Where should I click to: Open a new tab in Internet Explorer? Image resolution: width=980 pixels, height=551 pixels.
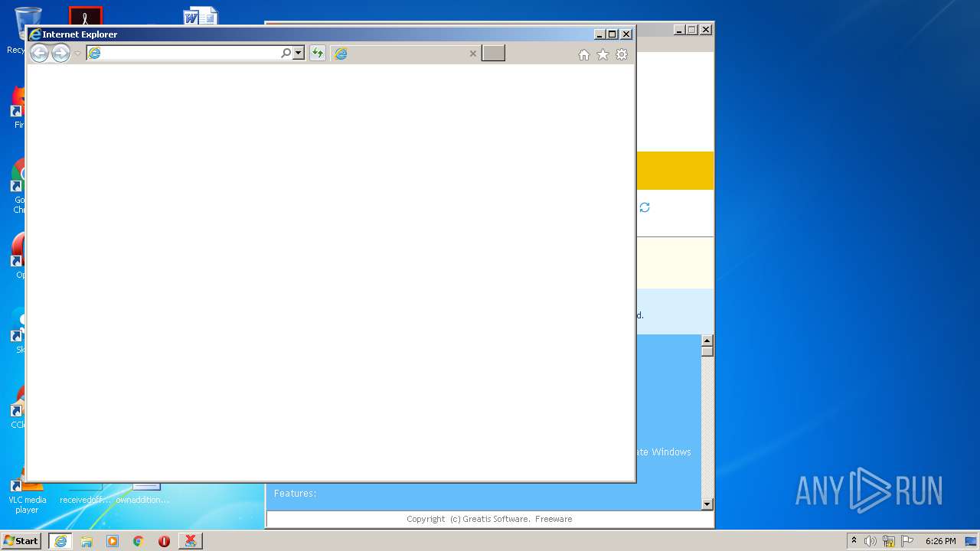(x=493, y=53)
